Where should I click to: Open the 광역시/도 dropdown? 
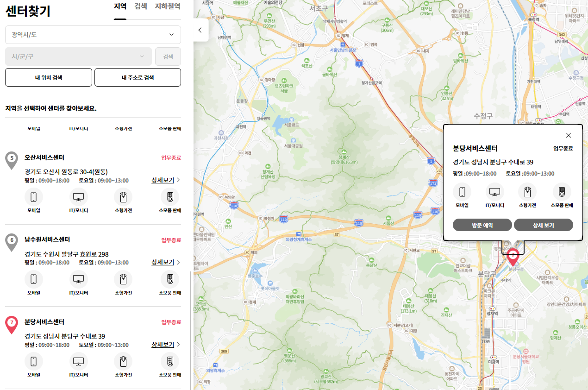93,35
